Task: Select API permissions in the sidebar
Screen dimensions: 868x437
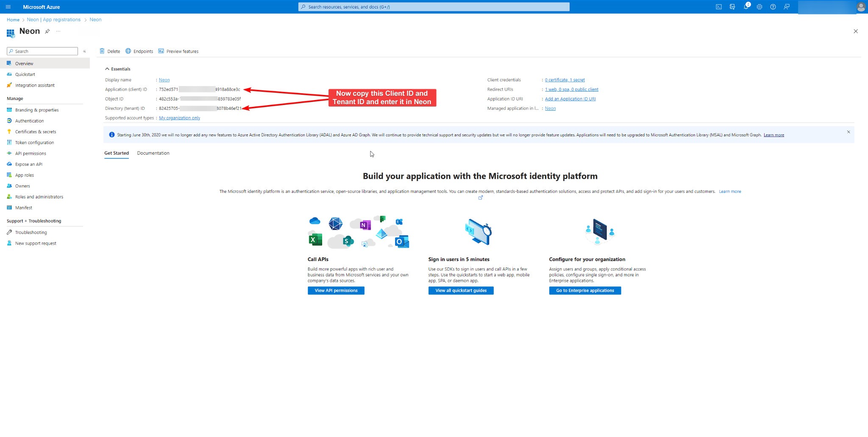Action: (31, 153)
